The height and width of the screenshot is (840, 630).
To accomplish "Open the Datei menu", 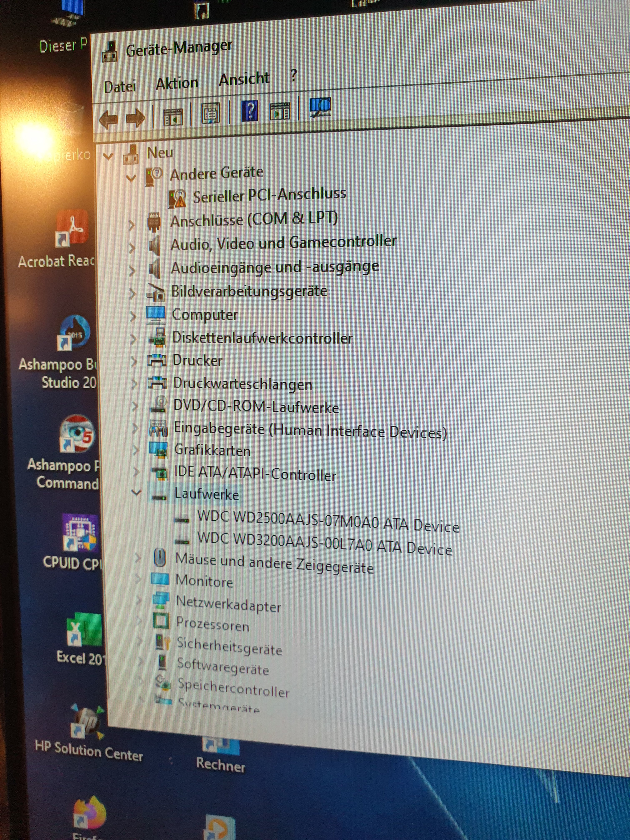I will pos(120,87).
